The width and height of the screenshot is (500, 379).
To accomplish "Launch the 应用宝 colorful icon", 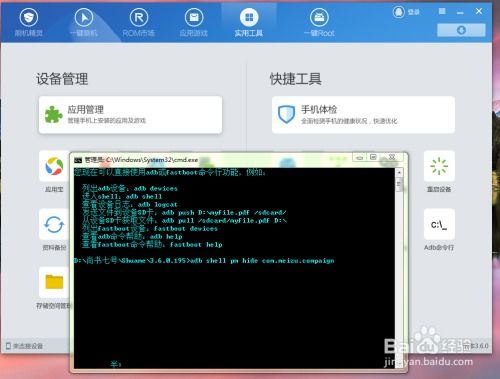I will [54, 166].
